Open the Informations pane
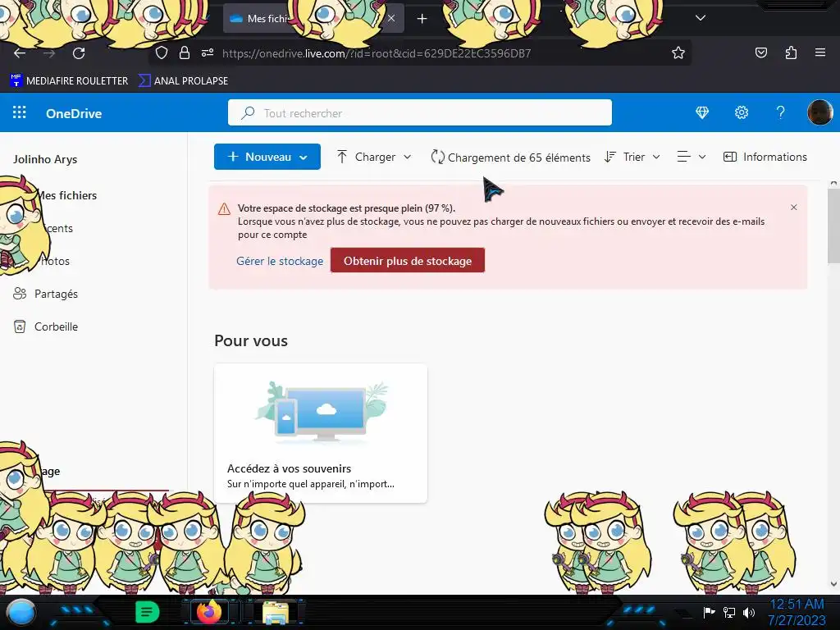The width and height of the screenshot is (840, 630). tap(765, 157)
